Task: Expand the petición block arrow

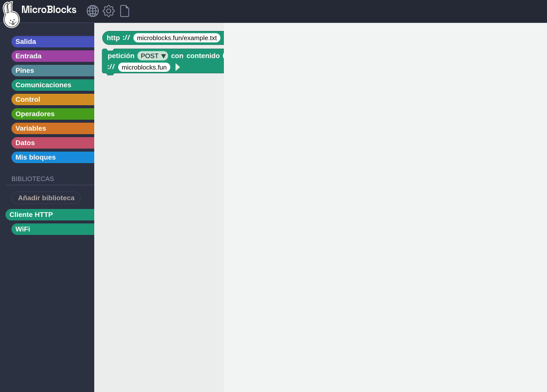Action: pyautogui.click(x=178, y=67)
